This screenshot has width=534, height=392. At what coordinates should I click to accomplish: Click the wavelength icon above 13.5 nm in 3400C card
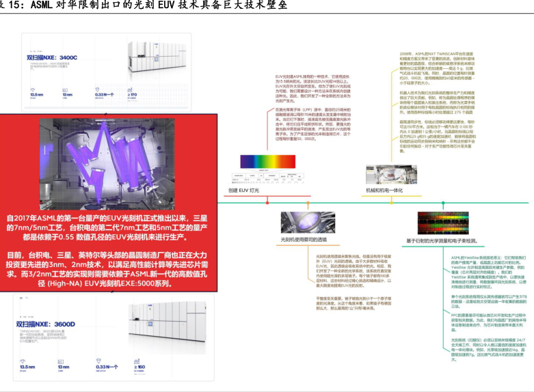(x=33, y=90)
